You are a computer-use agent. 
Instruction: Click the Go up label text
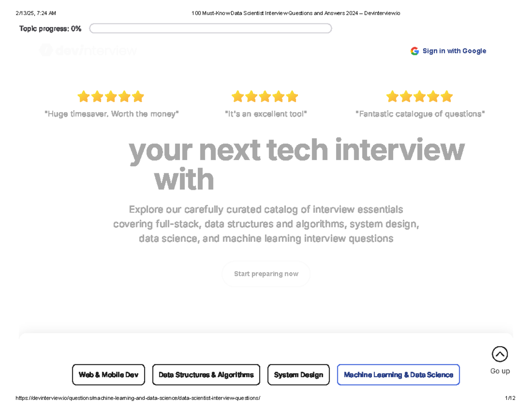(500, 371)
